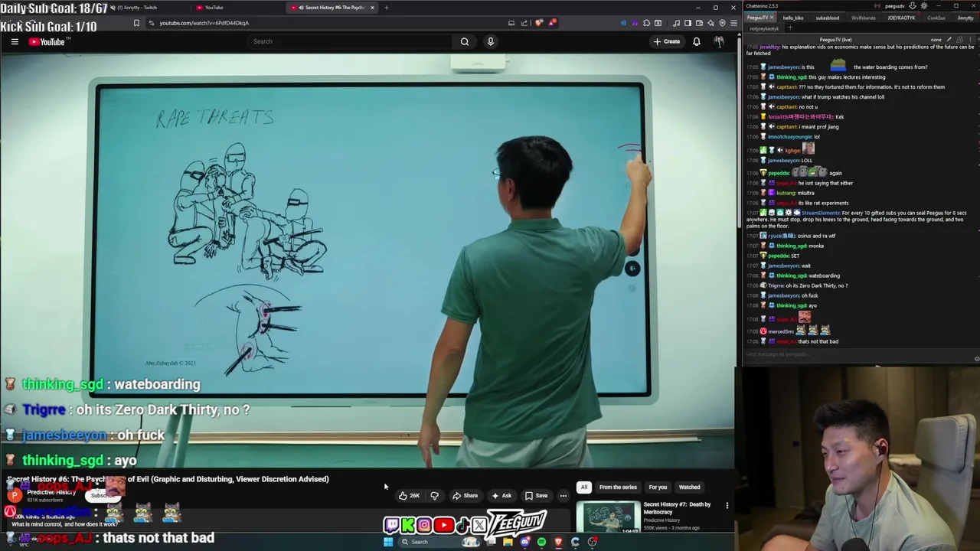Open the Secret History #7 video thumbnail
Image resolution: width=980 pixels, height=551 pixels.
(609, 517)
